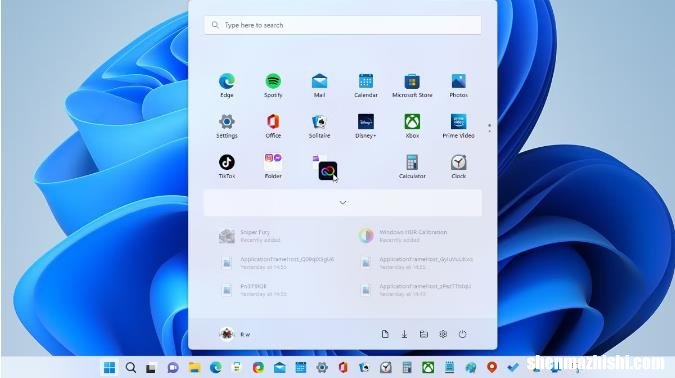Click the Power button in Start menu
This screenshot has height=378, width=675.
click(462, 334)
